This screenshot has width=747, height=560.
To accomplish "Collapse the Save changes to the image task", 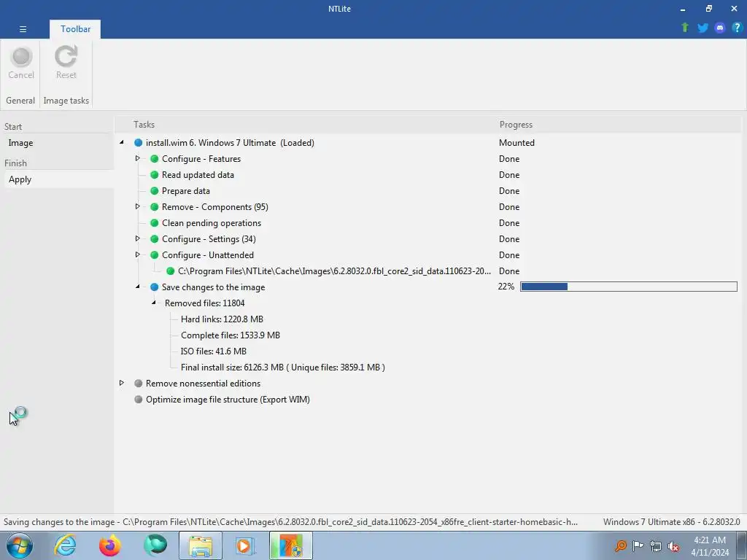I will [138, 287].
